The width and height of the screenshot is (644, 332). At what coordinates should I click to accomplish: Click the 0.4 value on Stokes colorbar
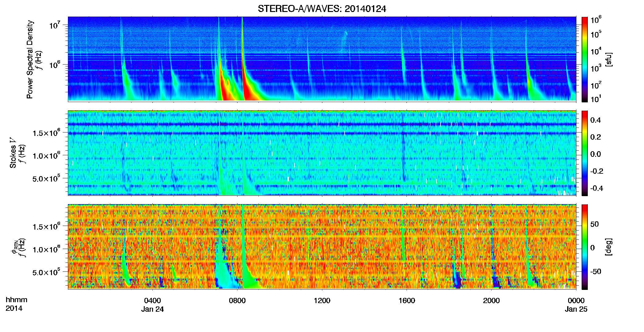(595, 120)
